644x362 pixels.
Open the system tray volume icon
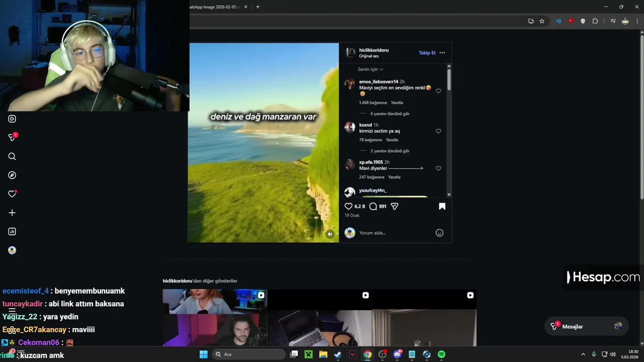[612, 354]
